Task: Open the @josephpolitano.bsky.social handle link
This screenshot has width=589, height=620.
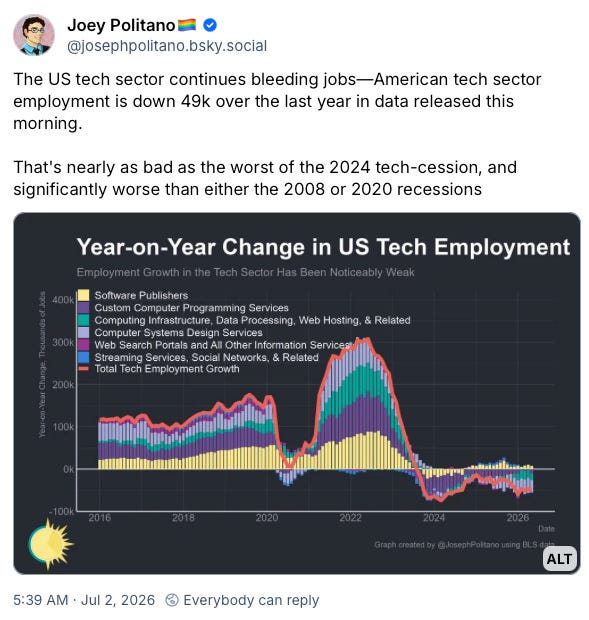Action: click(x=167, y=46)
